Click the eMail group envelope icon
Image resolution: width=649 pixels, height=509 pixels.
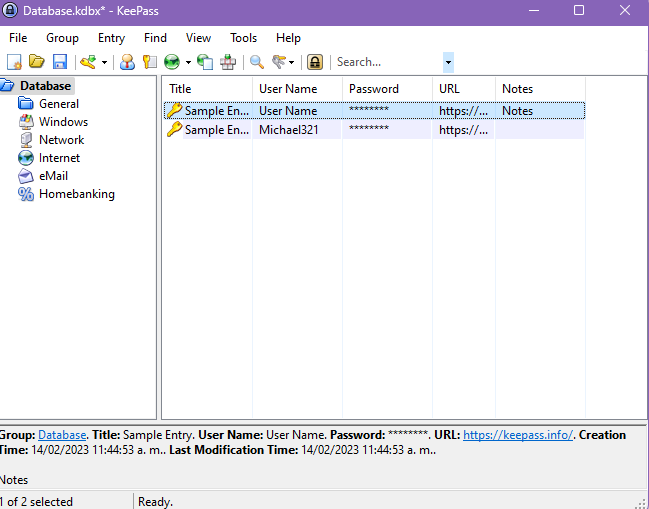(26, 176)
